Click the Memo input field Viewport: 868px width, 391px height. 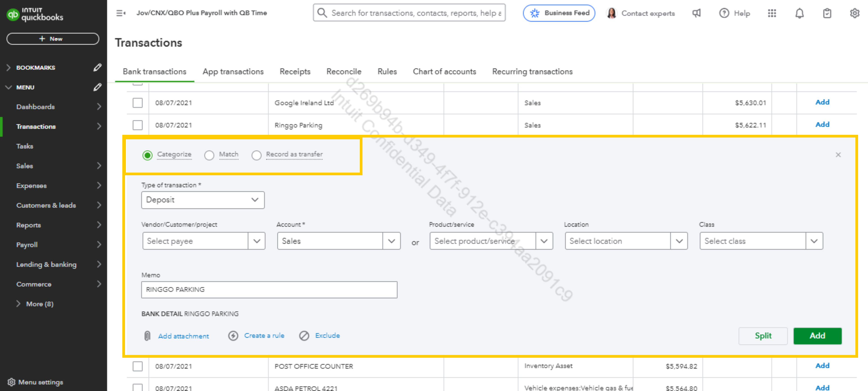coord(269,290)
